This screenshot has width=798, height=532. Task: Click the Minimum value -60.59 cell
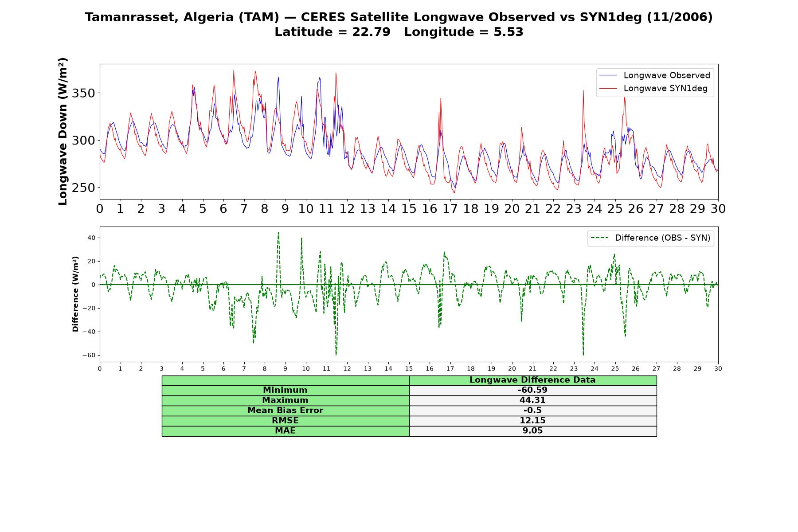533,390
